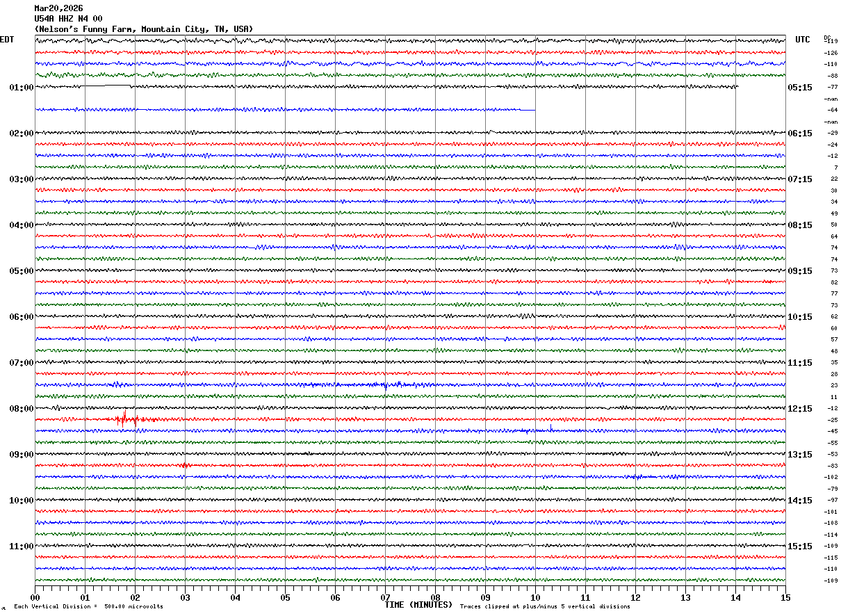
Task: Click the 14:15 UTC time label
Action: point(800,501)
